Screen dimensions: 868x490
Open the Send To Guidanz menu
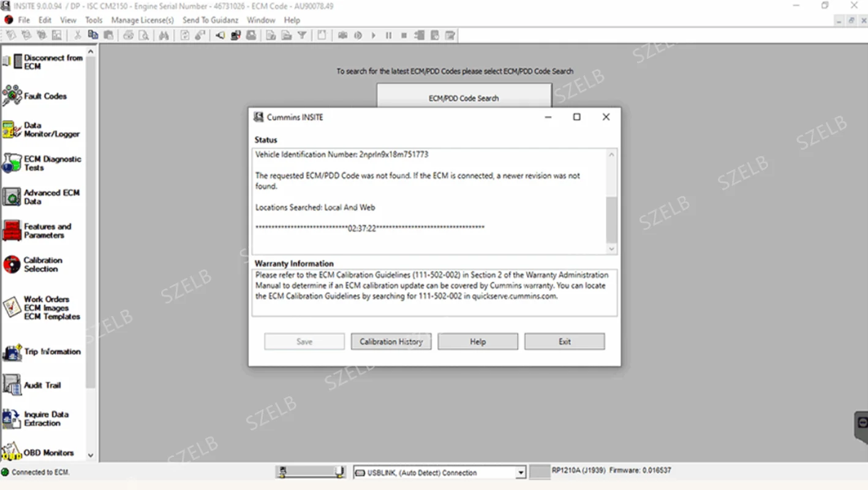(x=210, y=20)
